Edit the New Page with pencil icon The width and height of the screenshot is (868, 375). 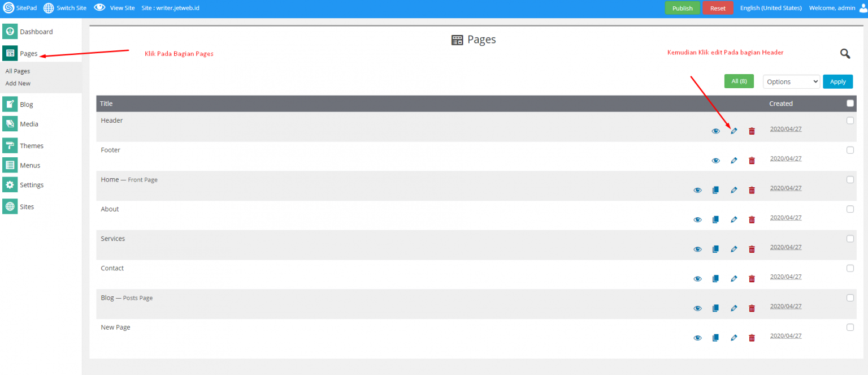[x=734, y=338]
